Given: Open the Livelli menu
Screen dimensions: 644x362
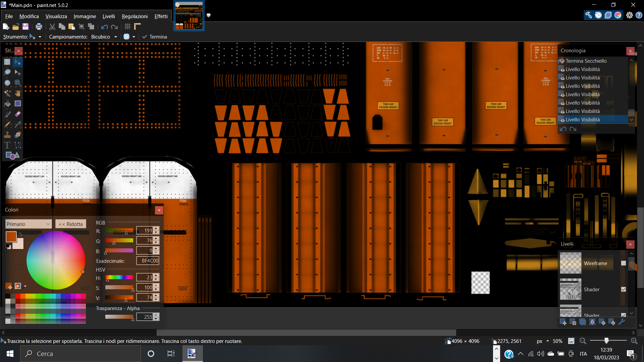Looking at the screenshot, I should [x=108, y=16].
